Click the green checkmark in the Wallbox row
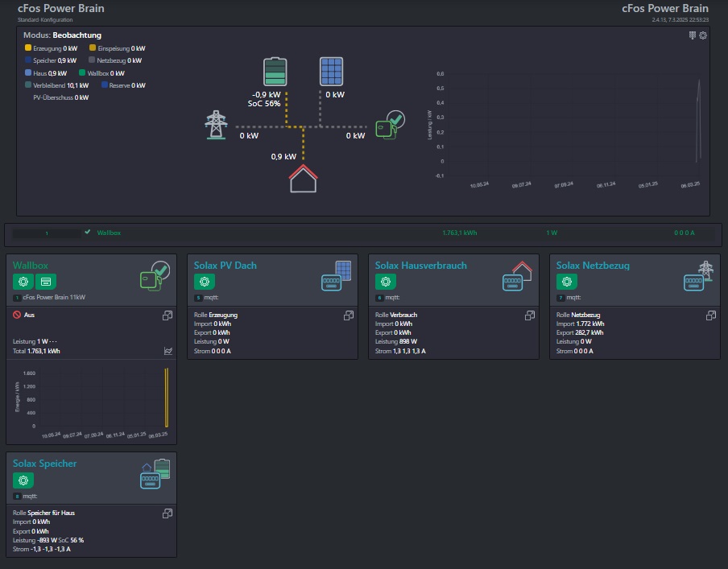Image resolution: width=728 pixels, height=569 pixels. [88, 232]
